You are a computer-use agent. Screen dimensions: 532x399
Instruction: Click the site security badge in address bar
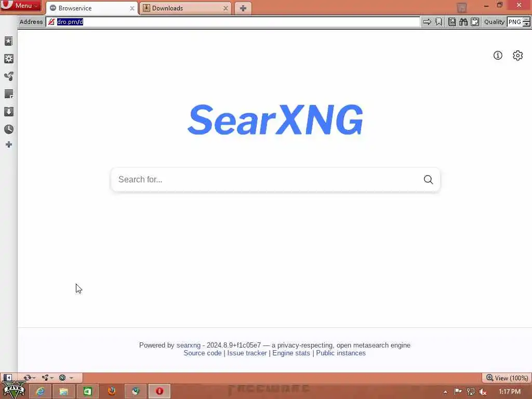point(51,22)
